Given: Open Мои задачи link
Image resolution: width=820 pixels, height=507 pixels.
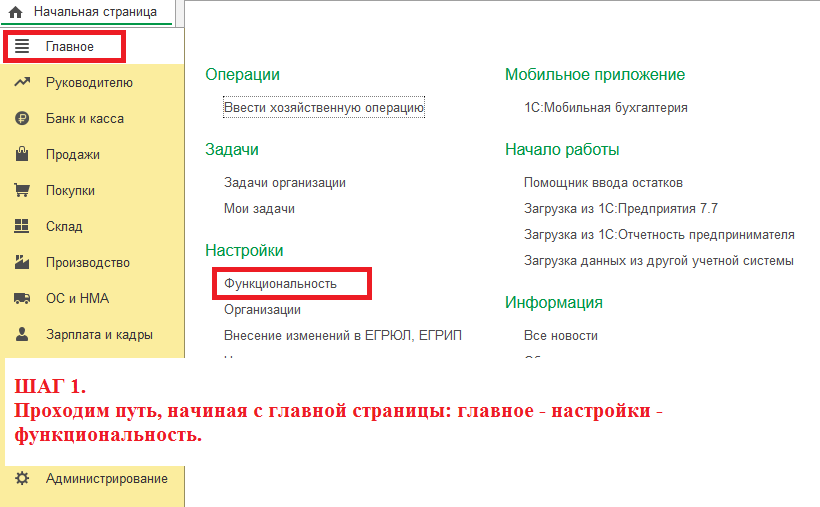Looking at the screenshot, I should (x=259, y=209).
